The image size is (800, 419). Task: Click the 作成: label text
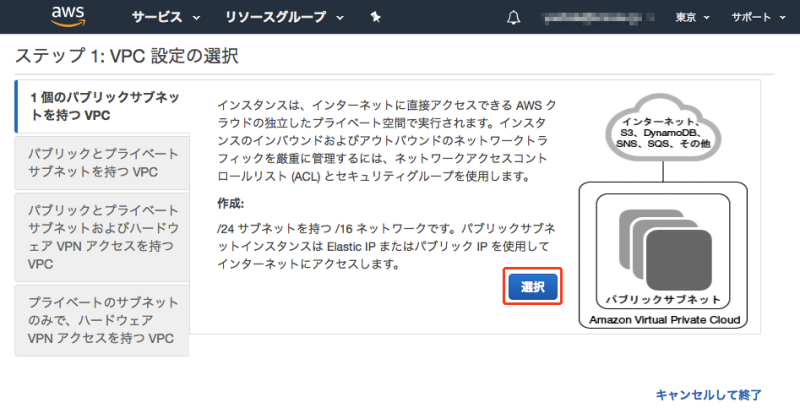pyautogui.click(x=231, y=203)
